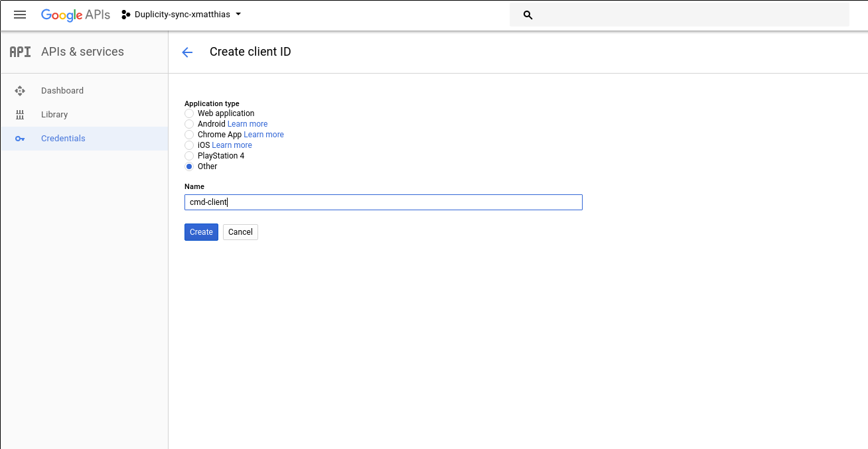Image resolution: width=868 pixels, height=449 pixels.
Task: Open the Android Learn more link
Action: click(x=248, y=124)
